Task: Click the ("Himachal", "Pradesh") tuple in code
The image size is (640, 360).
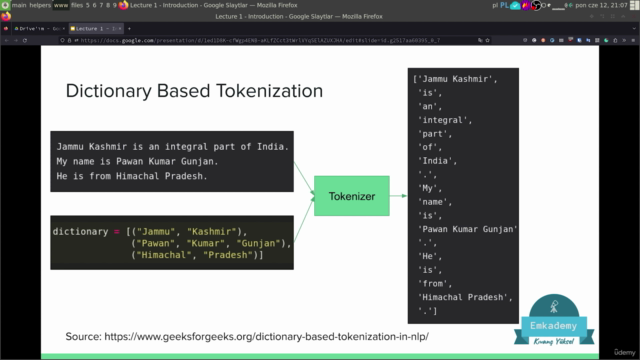Action: coord(195,255)
